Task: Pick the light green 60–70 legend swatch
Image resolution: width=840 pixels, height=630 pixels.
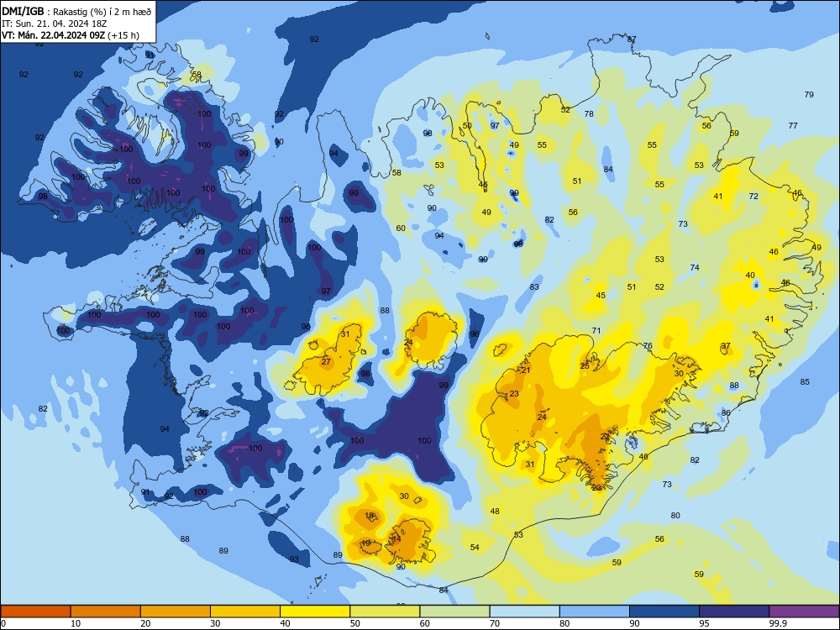Action: [x=454, y=612]
